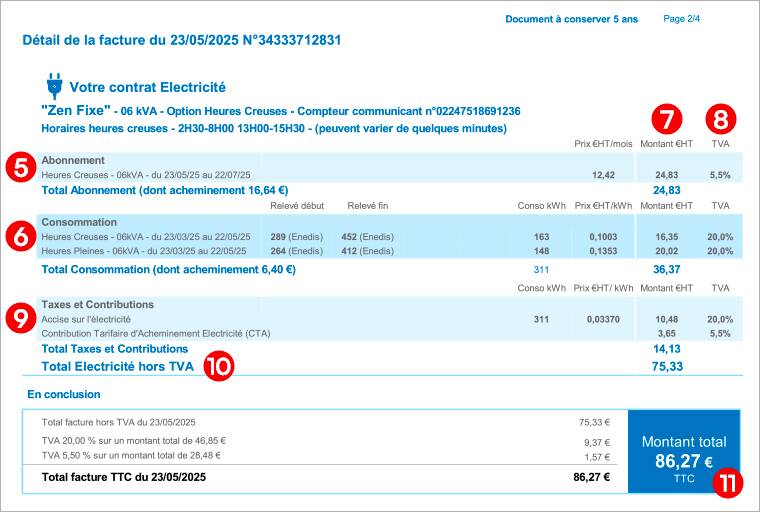Click VAT amount '1,57 €'
The width and height of the screenshot is (760, 512).
[x=597, y=457]
